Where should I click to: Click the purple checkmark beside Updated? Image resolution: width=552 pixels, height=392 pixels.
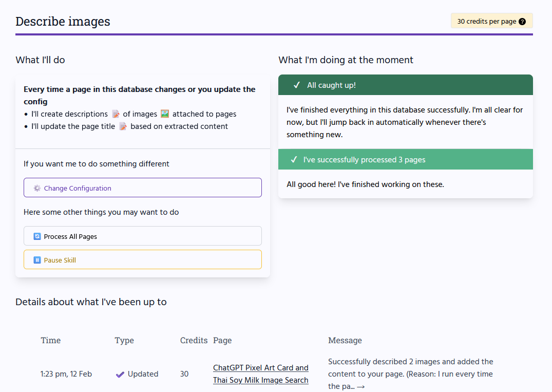click(x=120, y=374)
